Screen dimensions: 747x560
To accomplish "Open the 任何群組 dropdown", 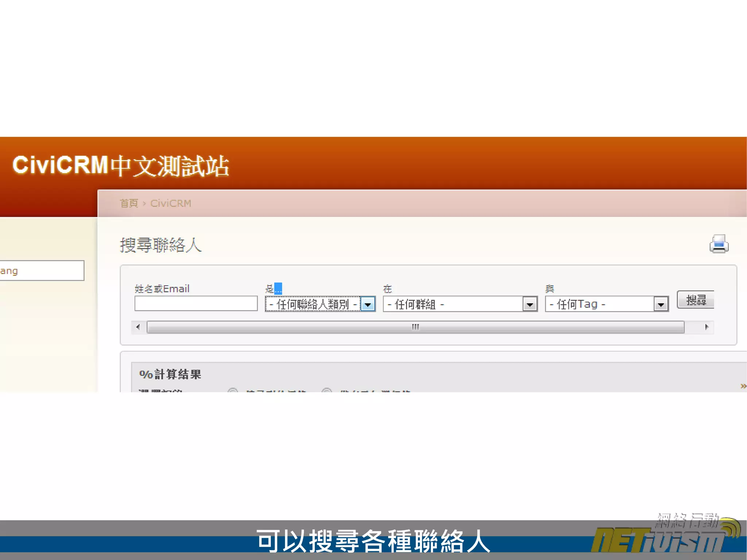I will [x=460, y=304].
